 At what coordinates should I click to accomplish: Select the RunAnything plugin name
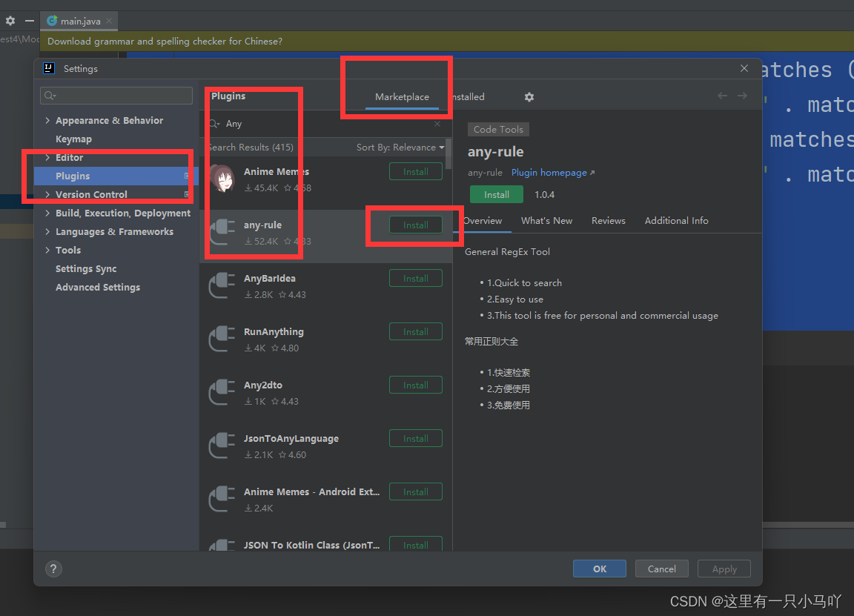click(x=274, y=331)
